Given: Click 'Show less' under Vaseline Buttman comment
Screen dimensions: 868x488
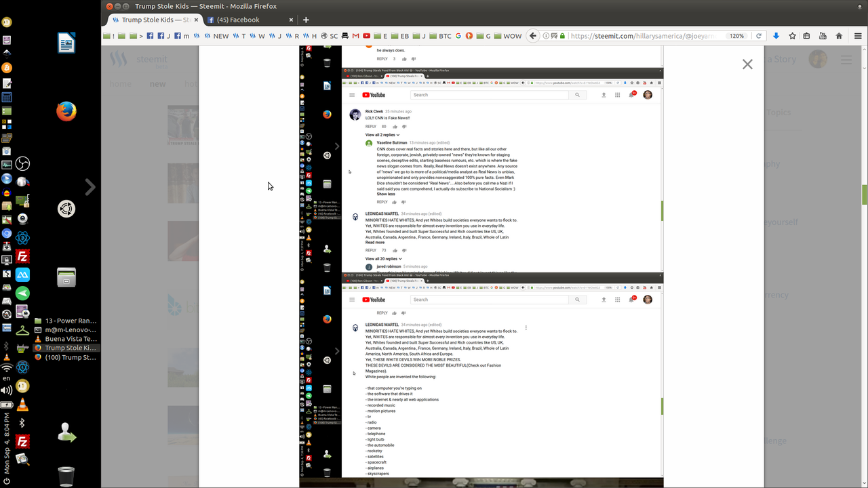Looking at the screenshot, I should pyautogui.click(x=386, y=194).
